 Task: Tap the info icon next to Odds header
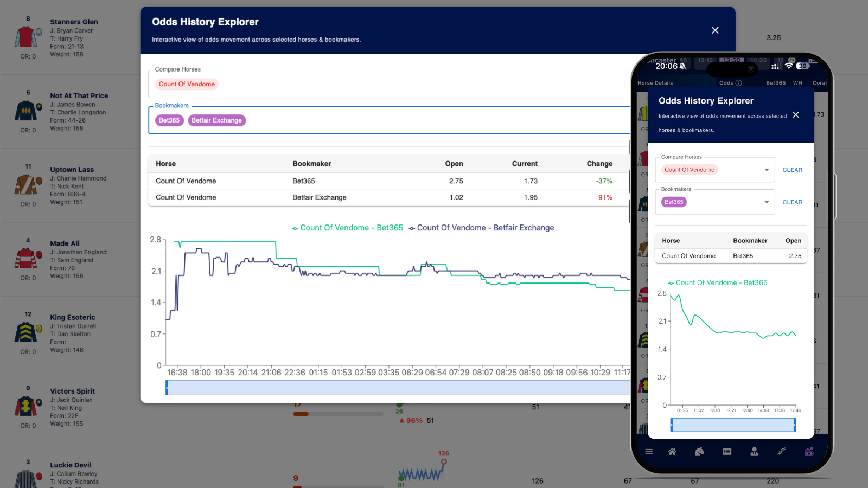pyautogui.click(x=739, y=82)
